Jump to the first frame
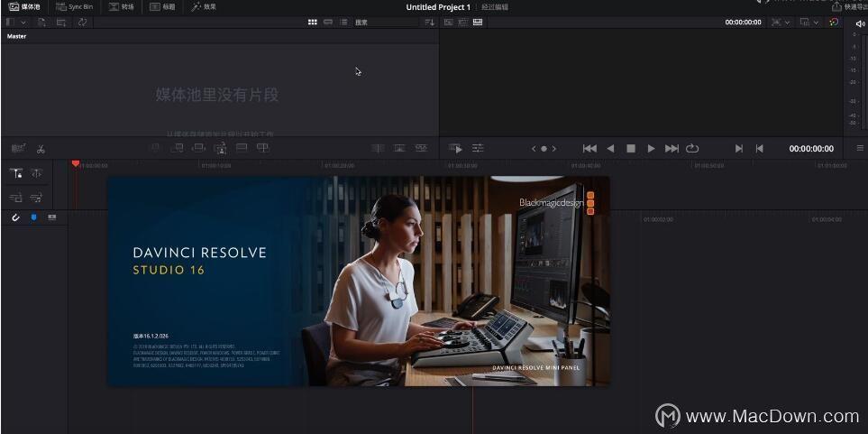This screenshot has height=434, width=868. click(589, 149)
